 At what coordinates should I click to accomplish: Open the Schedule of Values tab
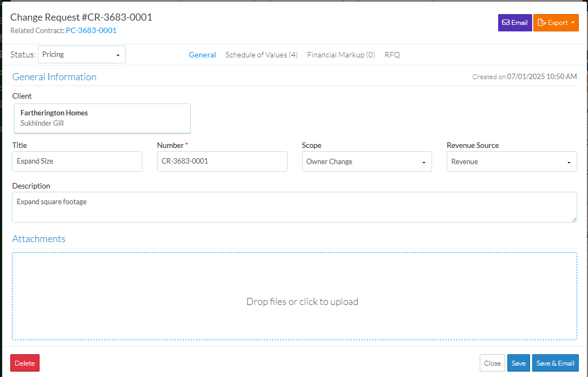tap(262, 55)
